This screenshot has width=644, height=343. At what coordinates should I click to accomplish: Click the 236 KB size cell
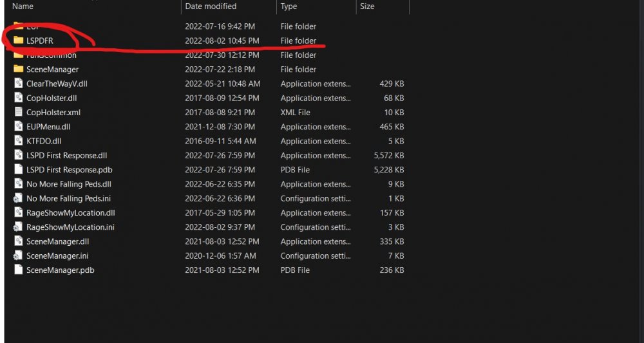pos(392,270)
